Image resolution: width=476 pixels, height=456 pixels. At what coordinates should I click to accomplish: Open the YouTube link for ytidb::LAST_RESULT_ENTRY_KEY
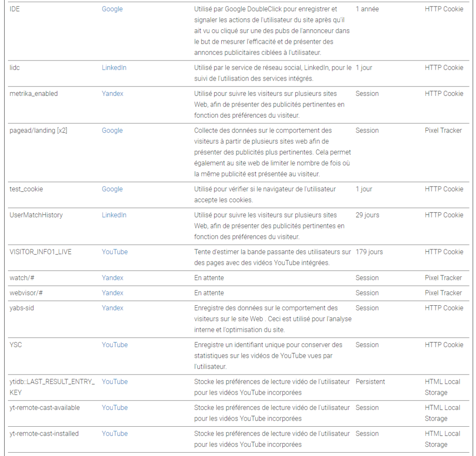(114, 382)
